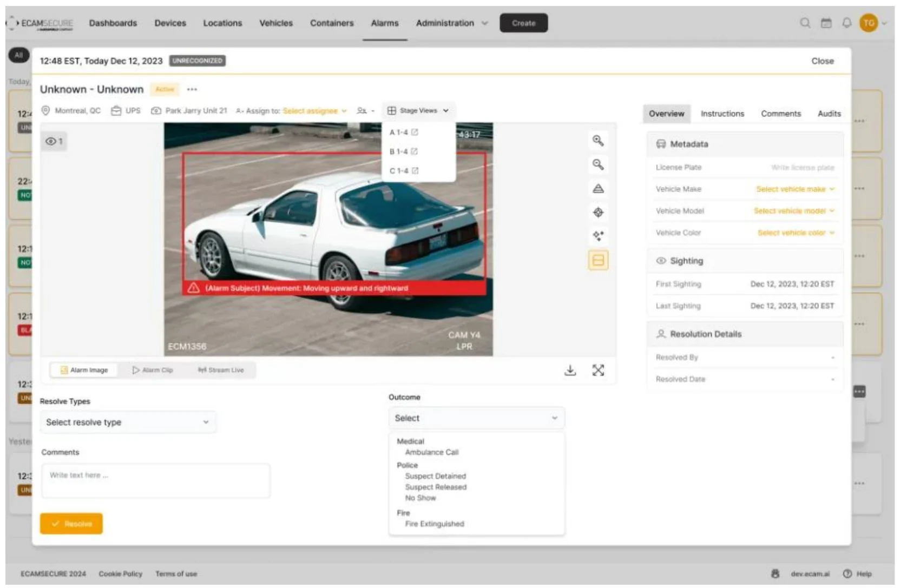Open A 1-4 stage view external link
This screenshot has height=588, width=900.
415,132
